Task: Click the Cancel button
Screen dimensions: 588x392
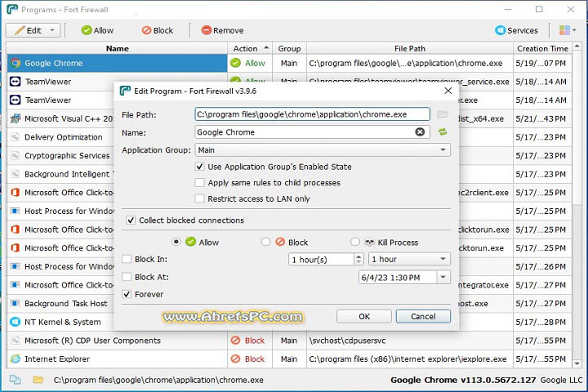Action: tap(423, 316)
